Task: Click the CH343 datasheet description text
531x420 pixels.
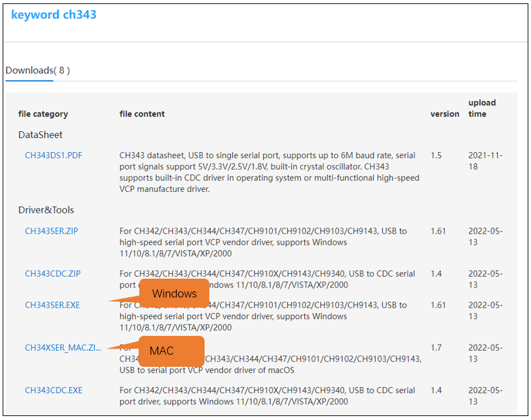Action: [x=269, y=172]
